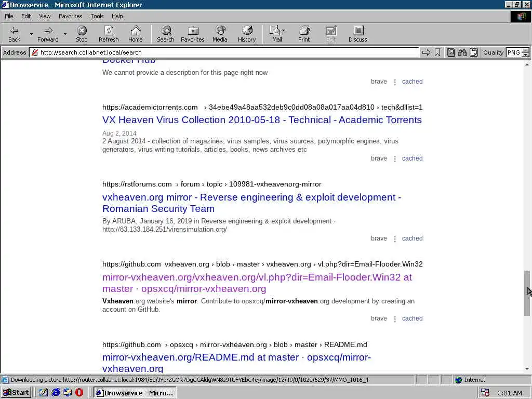Click the binoculars find icon
The width and height of the screenshot is (532, 399).
point(462,52)
